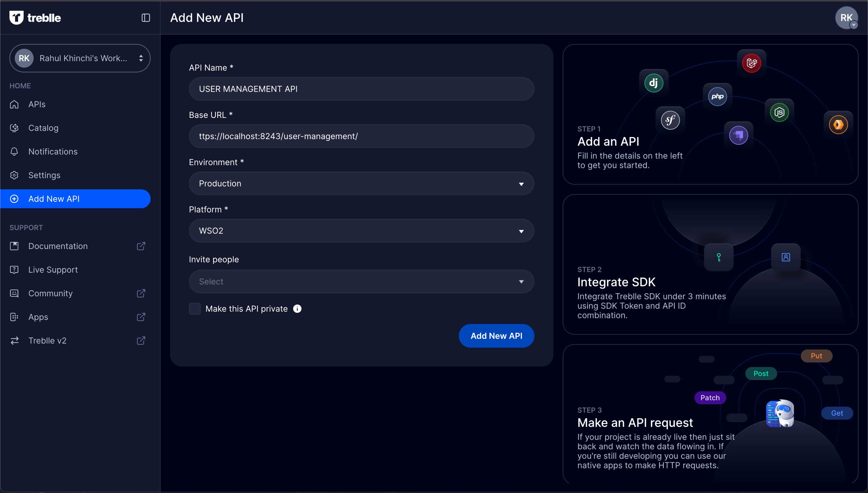The width and height of the screenshot is (868, 493).
Task: Submit with the Add New API button
Action: 496,336
